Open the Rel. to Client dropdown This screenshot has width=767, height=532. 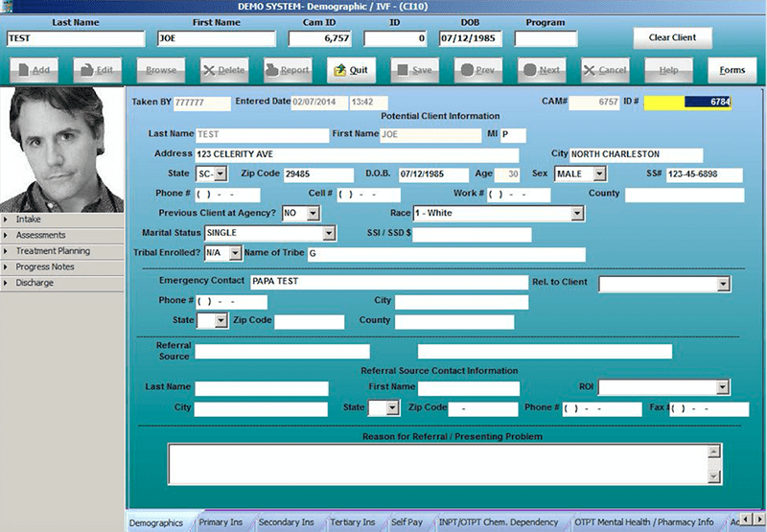point(724,284)
